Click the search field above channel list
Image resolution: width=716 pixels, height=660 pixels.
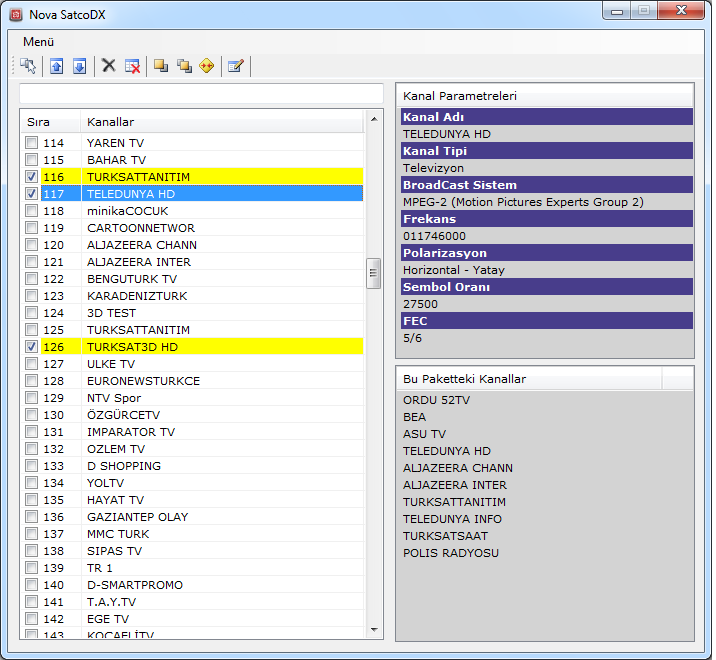(201, 94)
